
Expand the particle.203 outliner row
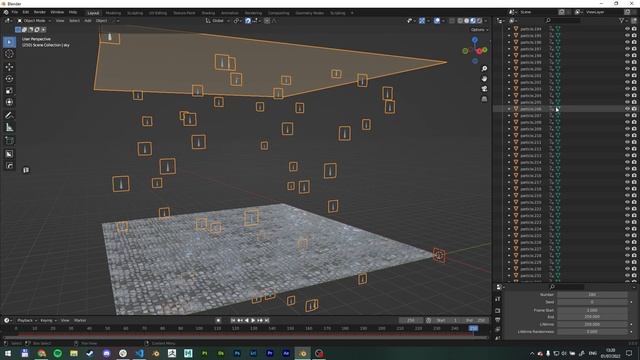(x=509, y=89)
